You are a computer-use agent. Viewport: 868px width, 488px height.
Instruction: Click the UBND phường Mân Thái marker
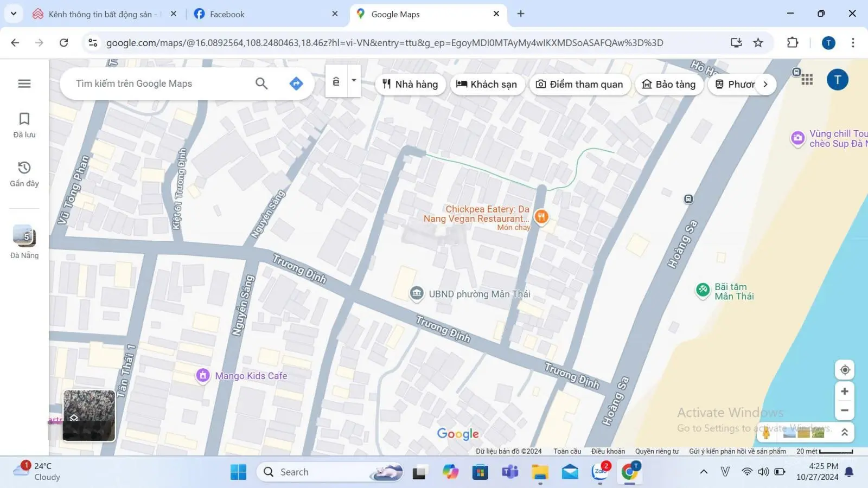pos(417,293)
